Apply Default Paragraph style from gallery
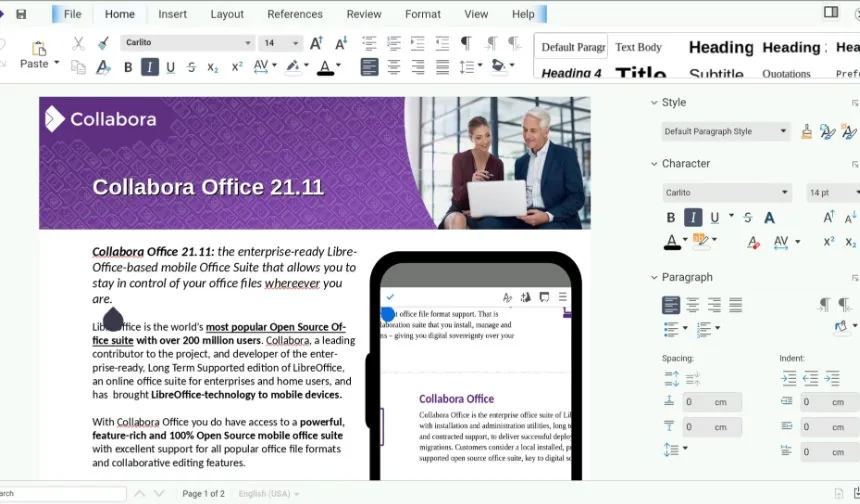Screen dimensions: 860x504 click(x=573, y=47)
